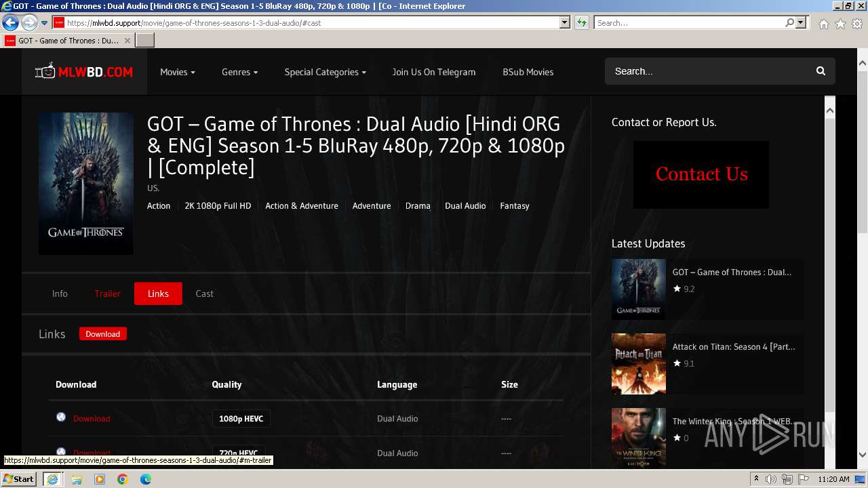Click the sidebar scrollbar up arrow
Viewport: 868px width, 488px height.
point(830,110)
